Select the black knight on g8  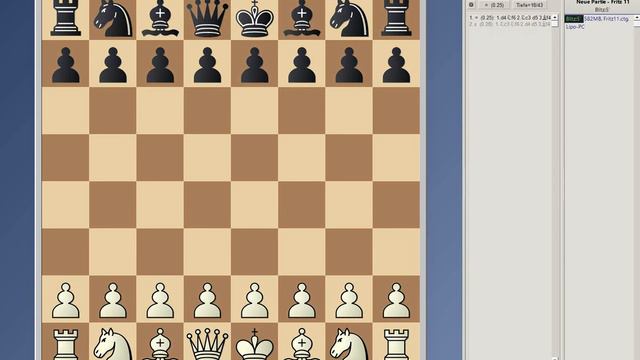tap(349, 18)
